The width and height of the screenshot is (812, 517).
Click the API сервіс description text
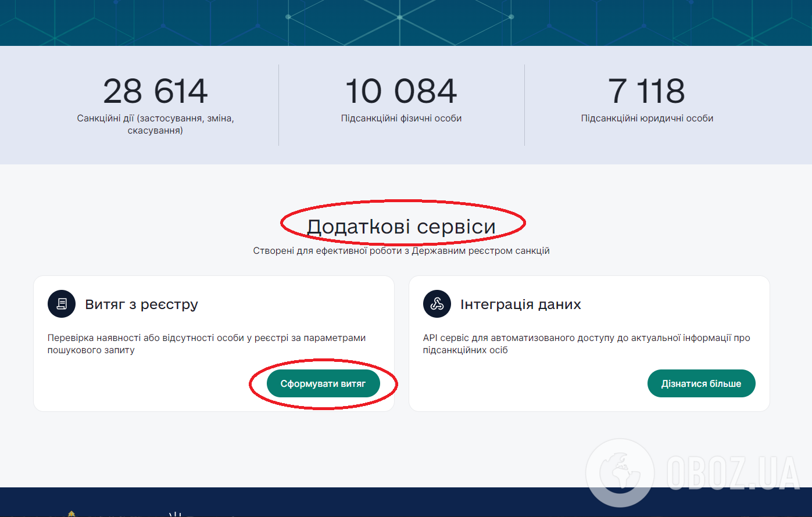[586, 344]
